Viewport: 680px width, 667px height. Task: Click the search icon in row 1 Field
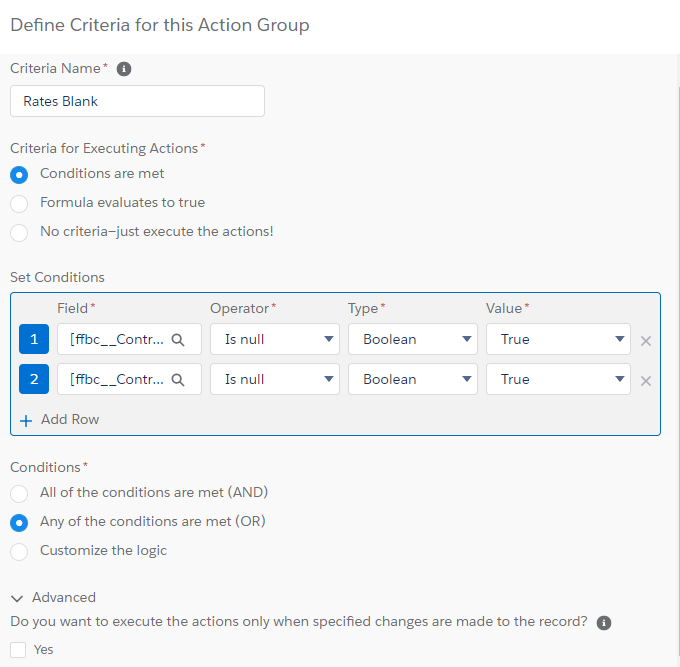pyautogui.click(x=178, y=339)
